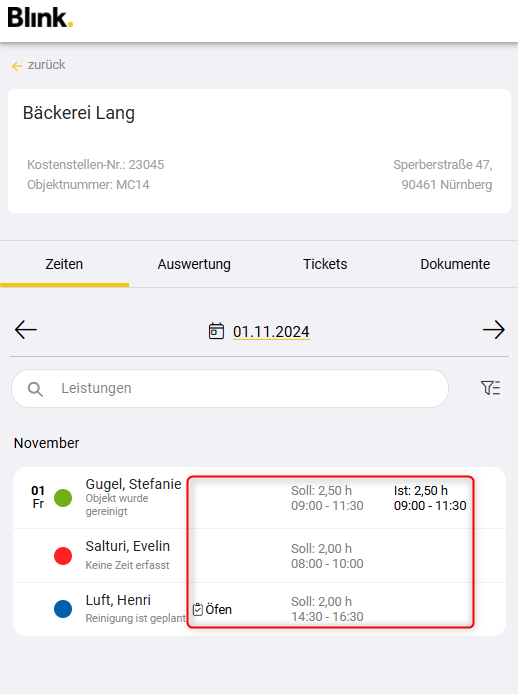Screen dimensions: 518x694
Task: Select the Zeiten tab
Action: pyautogui.click(x=64, y=264)
